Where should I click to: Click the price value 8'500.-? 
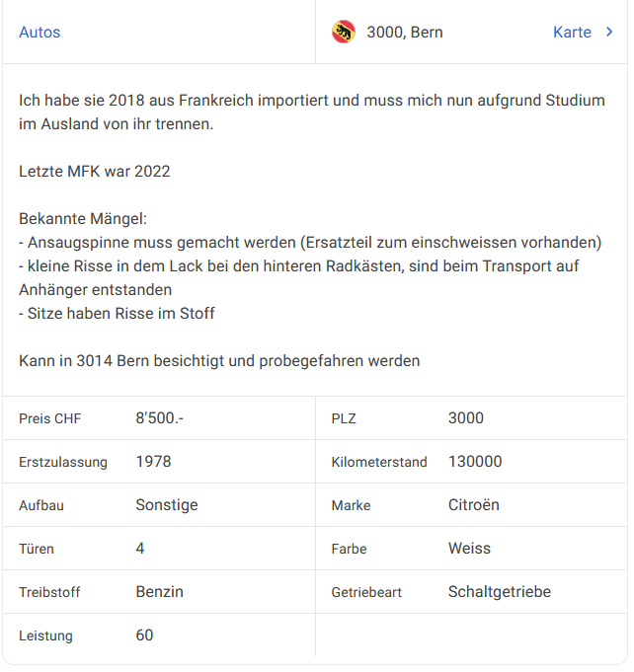click(x=160, y=418)
